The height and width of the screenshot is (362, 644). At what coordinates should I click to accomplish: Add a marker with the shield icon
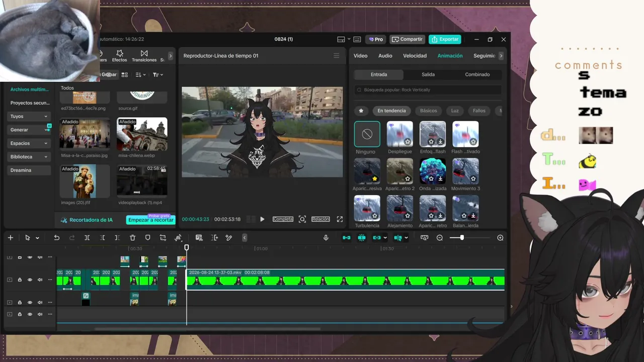pos(147,238)
